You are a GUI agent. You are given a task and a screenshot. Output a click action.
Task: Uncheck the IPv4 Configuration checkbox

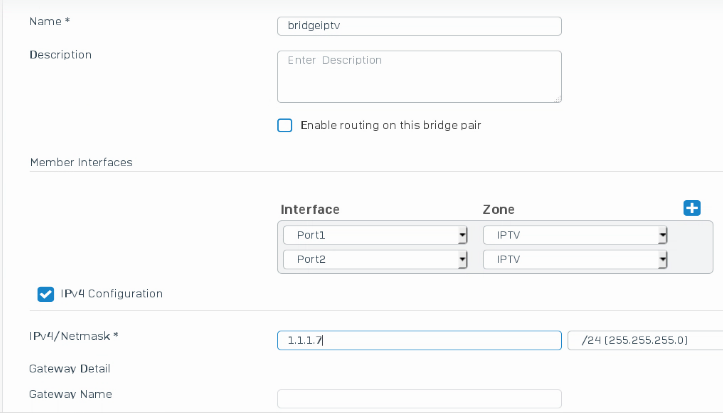[x=46, y=294]
